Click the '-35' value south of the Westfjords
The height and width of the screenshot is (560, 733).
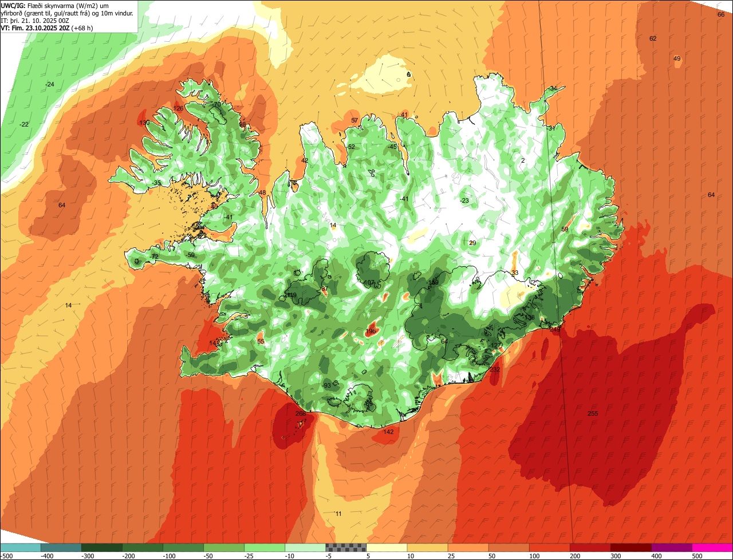[x=157, y=183]
